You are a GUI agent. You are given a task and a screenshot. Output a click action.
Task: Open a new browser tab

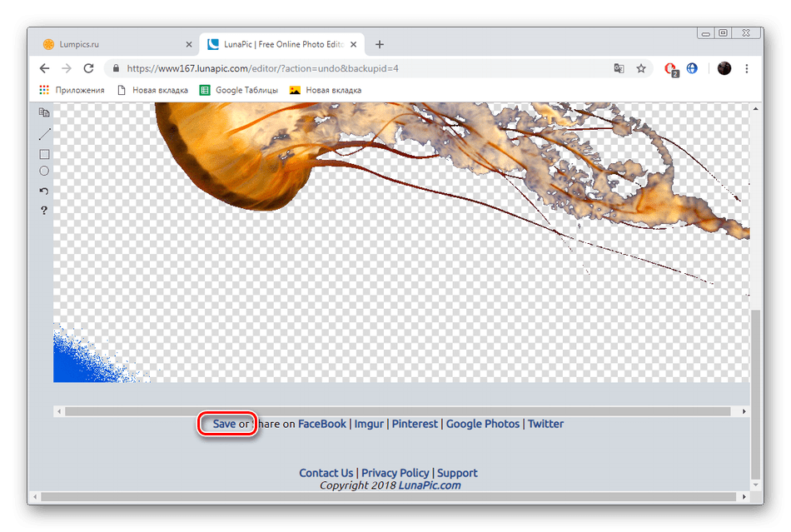point(380,44)
